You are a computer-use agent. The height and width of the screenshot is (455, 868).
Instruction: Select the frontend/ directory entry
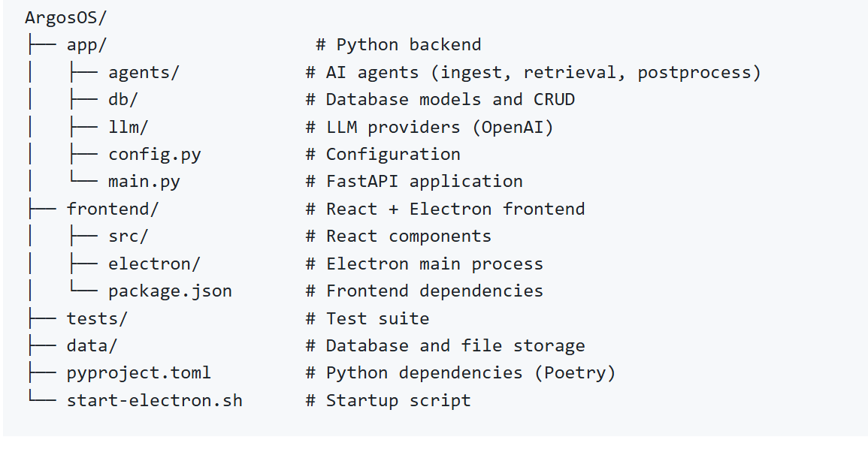tap(113, 209)
